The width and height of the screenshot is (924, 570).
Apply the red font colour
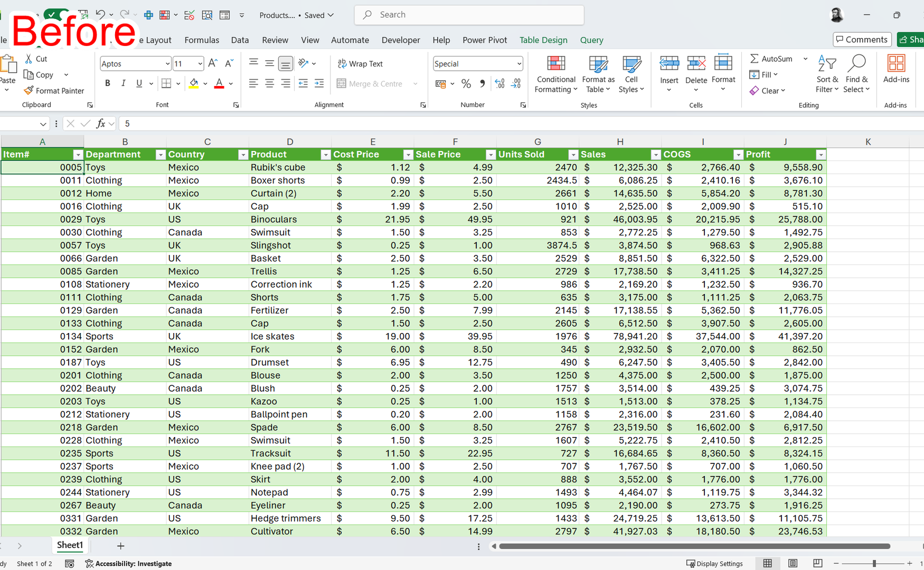click(x=219, y=83)
